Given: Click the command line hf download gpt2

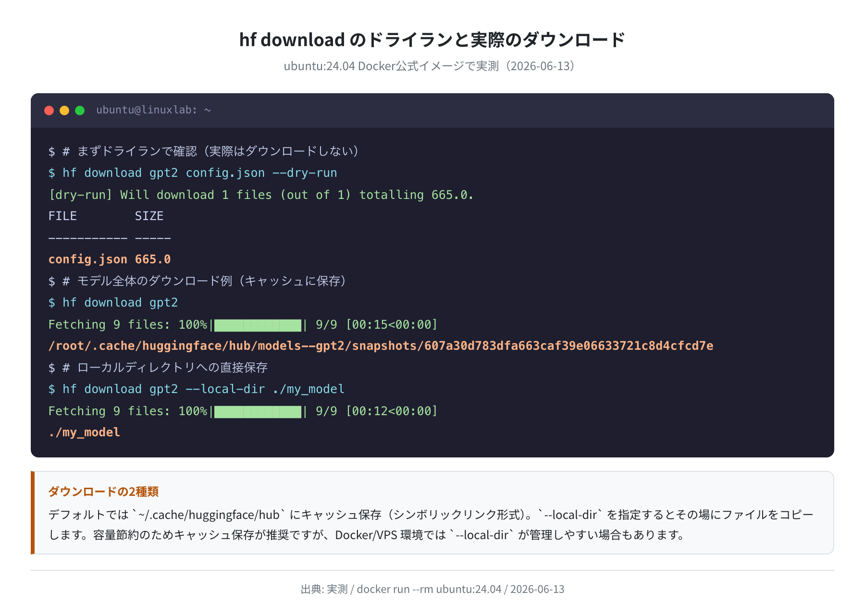Looking at the screenshot, I should pyautogui.click(x=113, y=303).
